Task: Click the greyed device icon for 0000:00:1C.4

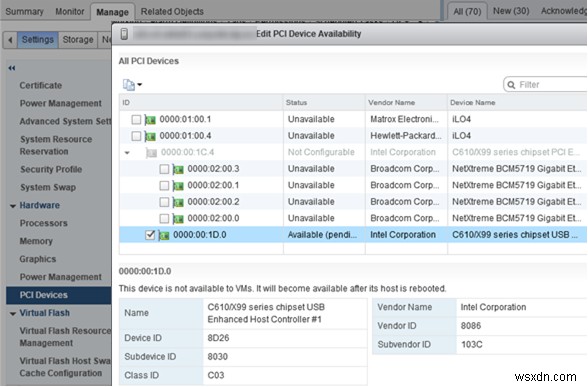Action: tap(151, 153)
